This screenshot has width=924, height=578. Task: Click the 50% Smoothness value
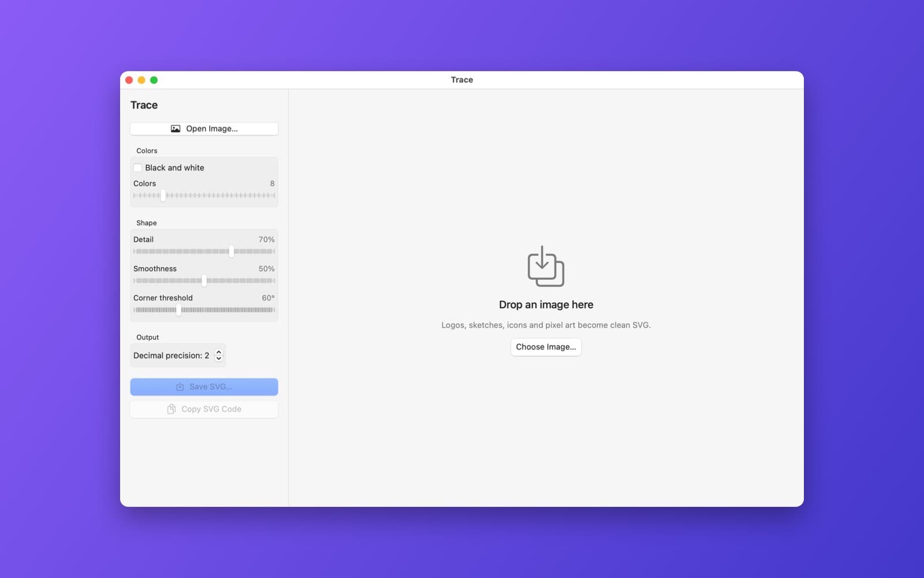(266, 269)
